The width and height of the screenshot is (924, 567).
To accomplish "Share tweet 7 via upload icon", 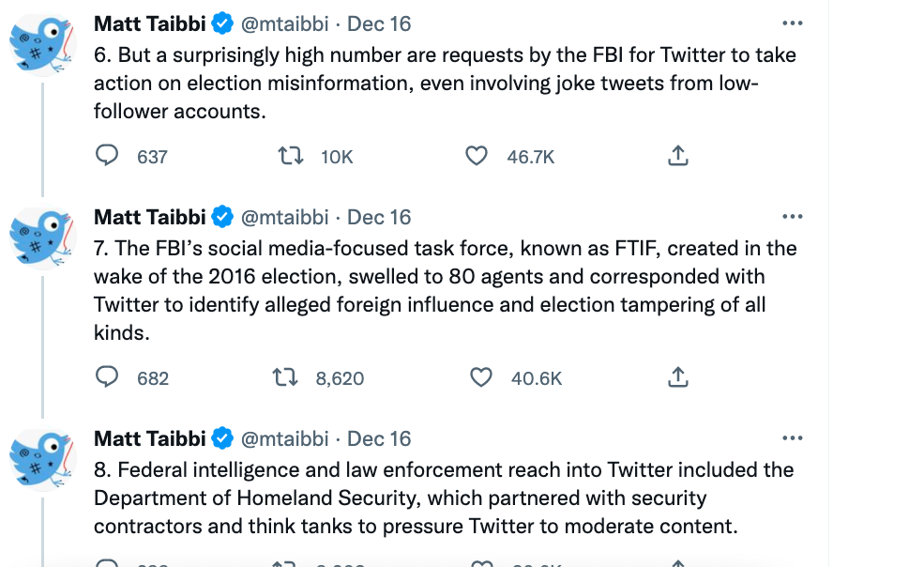I will (678, 377).
